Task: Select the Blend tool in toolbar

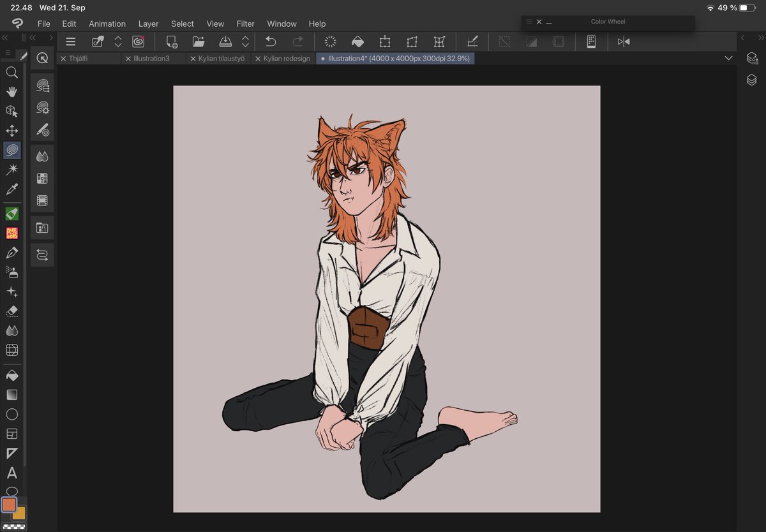Action: click(x=11, y=331)
